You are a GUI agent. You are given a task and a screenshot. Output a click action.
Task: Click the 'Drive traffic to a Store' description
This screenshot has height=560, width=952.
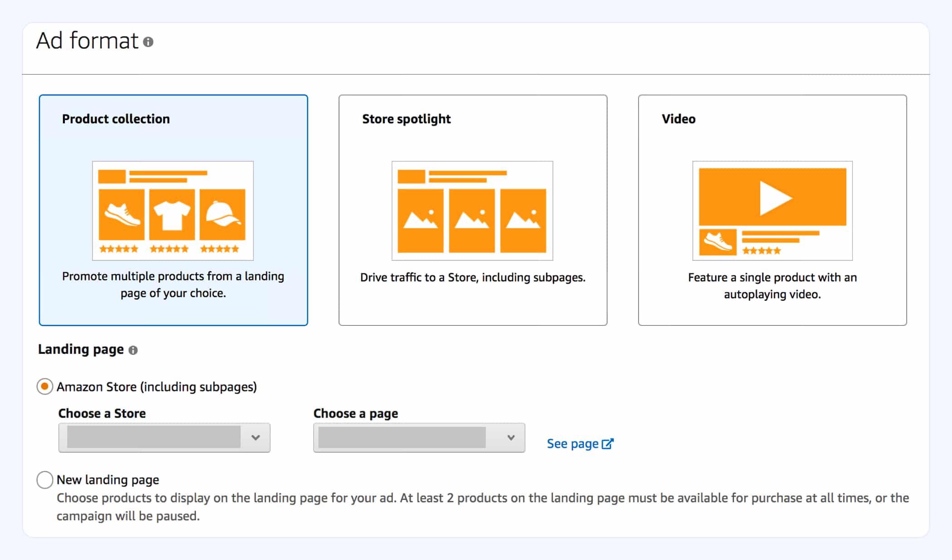tap(473, 277)
